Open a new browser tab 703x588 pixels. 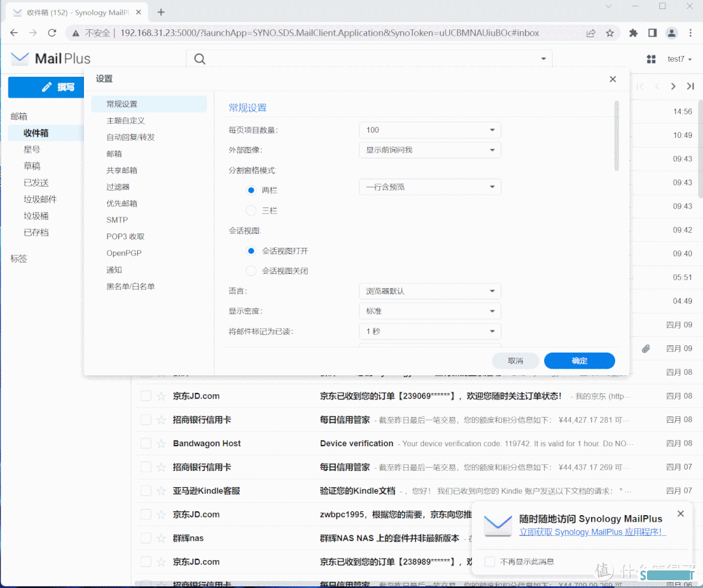pos(161,12)
